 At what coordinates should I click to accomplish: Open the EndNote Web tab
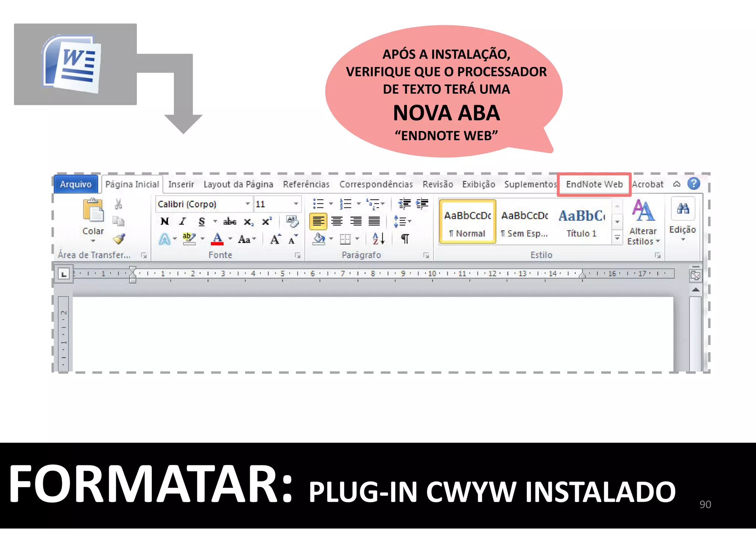pos(594,184)
